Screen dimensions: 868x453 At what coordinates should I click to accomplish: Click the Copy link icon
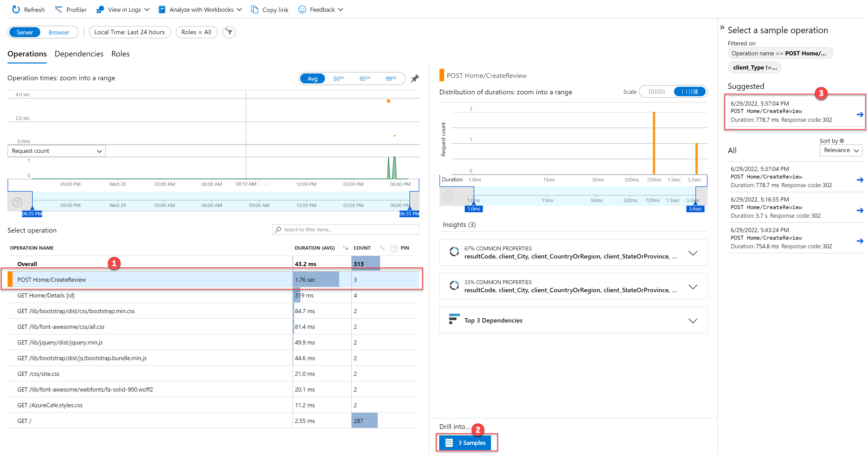click(255, 9)
